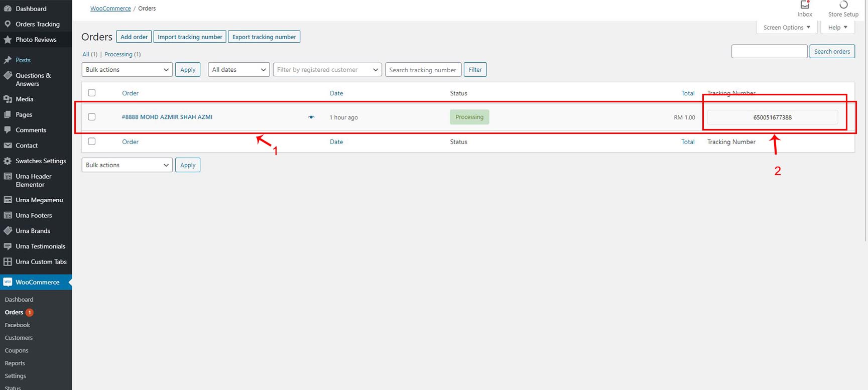Click the order preview eye icon
Image resolution: width=868 pixels, height=390 pixels.
pyautogui.click(x=311, y=117)
